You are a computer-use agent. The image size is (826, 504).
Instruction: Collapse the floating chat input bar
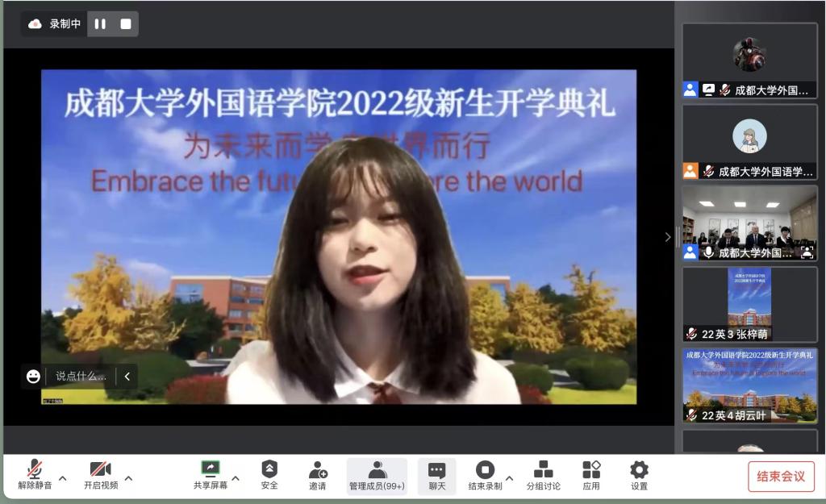coord(127,376)
